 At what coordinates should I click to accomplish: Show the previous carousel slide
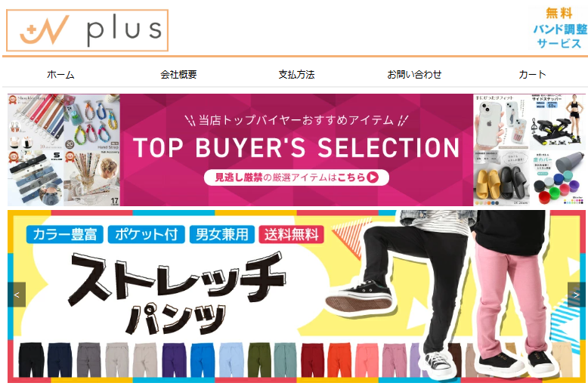(x=17, y=295)
